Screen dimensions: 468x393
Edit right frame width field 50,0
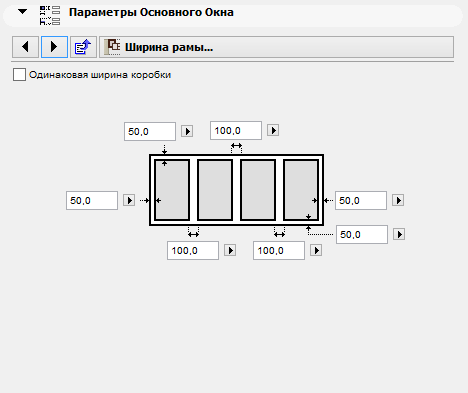click(361, 200)
